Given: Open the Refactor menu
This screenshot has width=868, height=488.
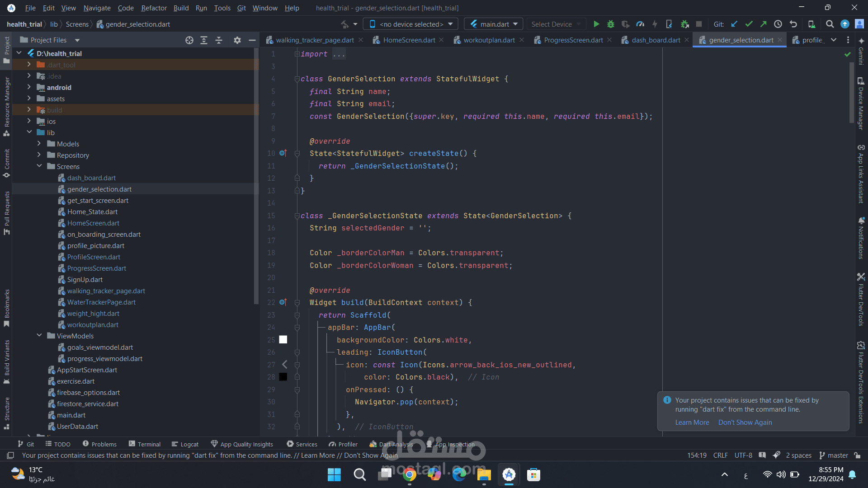Looking at the screenshot, I should [154, 8].
